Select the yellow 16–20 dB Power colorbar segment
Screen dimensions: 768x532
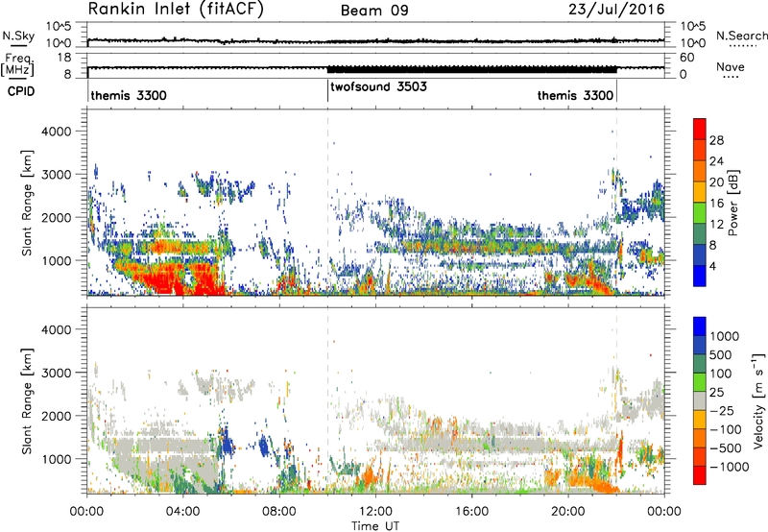click(x=700, y=191)
